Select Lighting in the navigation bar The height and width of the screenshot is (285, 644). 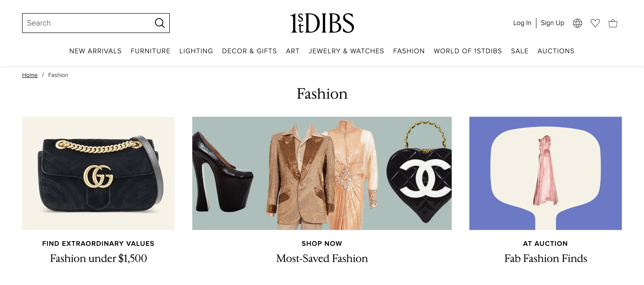(x=196, y=51)
